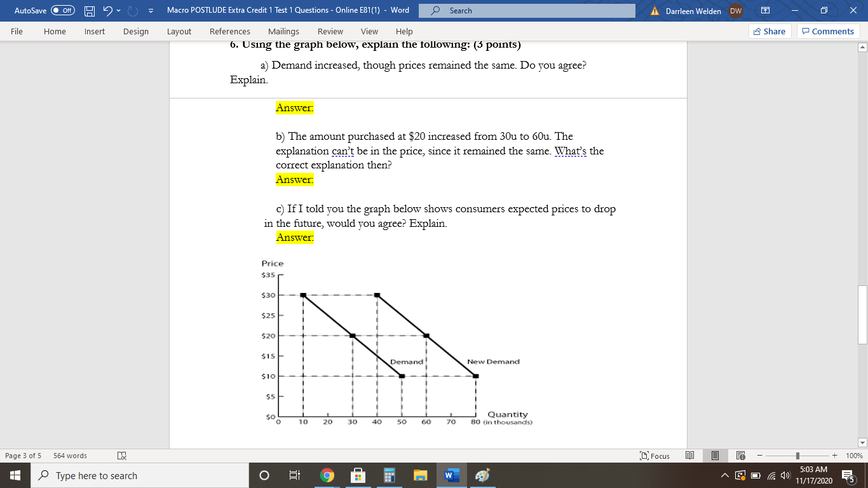The image size is (868, 488).
Task: Open the Focus mode from status bar
Action: [x=654, y=456]
